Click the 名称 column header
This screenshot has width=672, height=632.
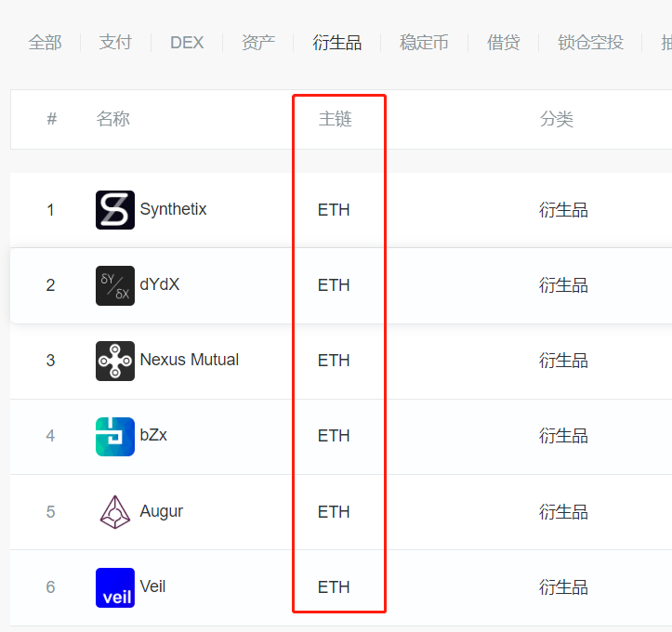113,119
